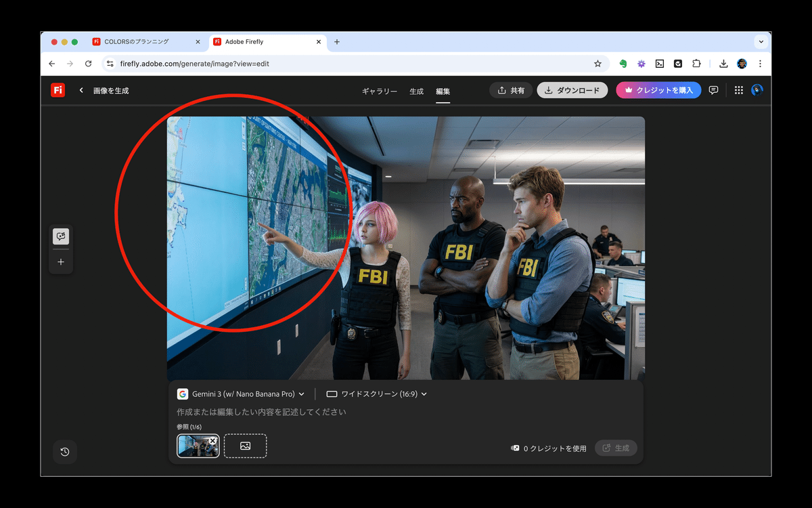Go back using the 画像を生成 arrow
Image resolution: width=812 pixels, height=508 pixels.
[x=81, y=90]
